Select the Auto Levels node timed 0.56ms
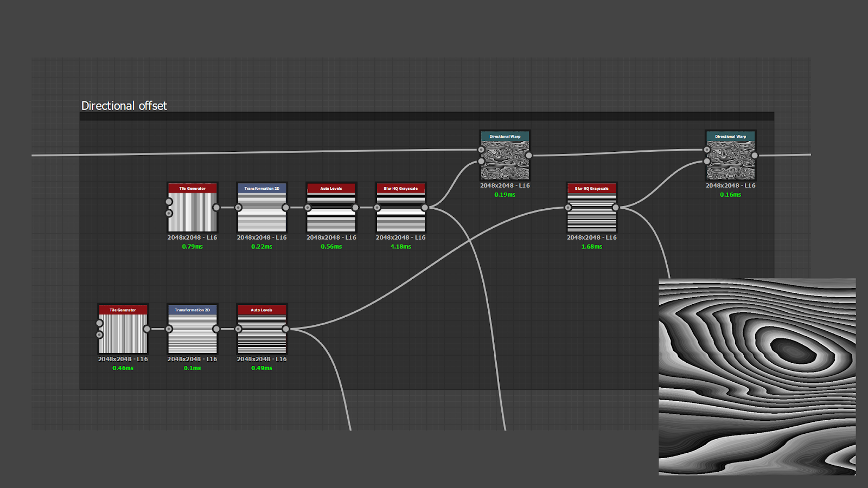This screenshot has height=488, width=868. coord(331,207)
